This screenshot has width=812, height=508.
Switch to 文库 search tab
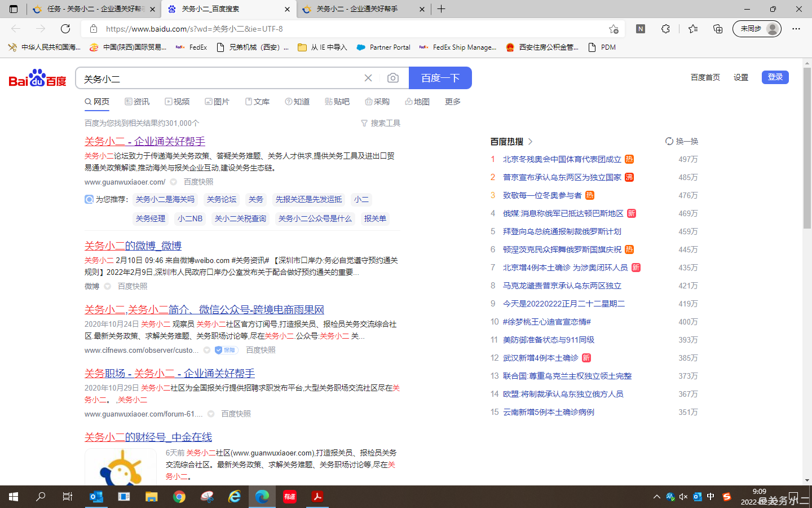tap(257, 102)
